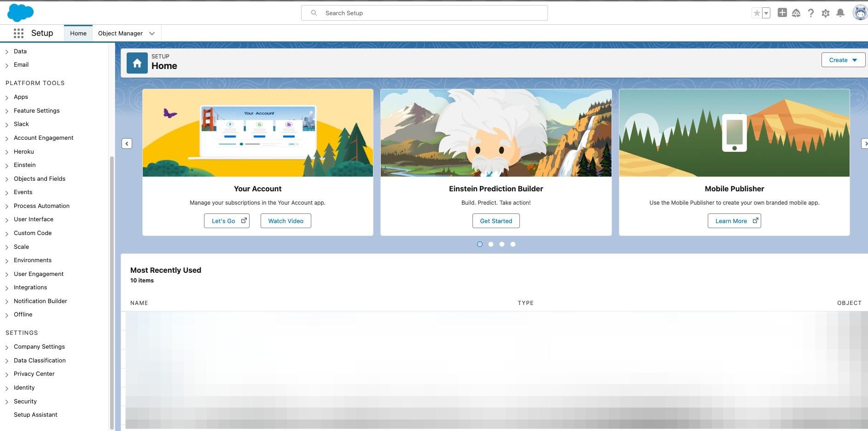Open Offline in the setup tree

(x=23, y=314)
